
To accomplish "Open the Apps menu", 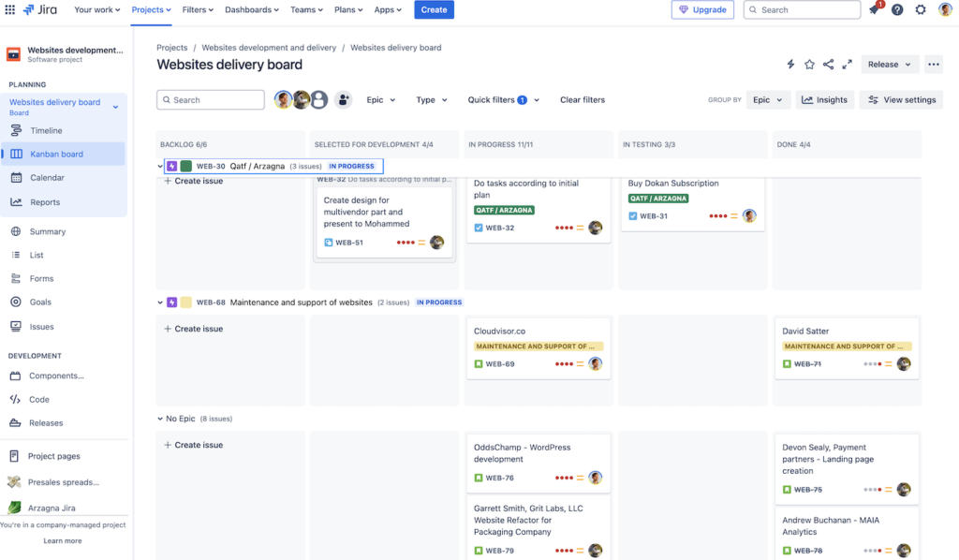I will click(x=388, y=9).
